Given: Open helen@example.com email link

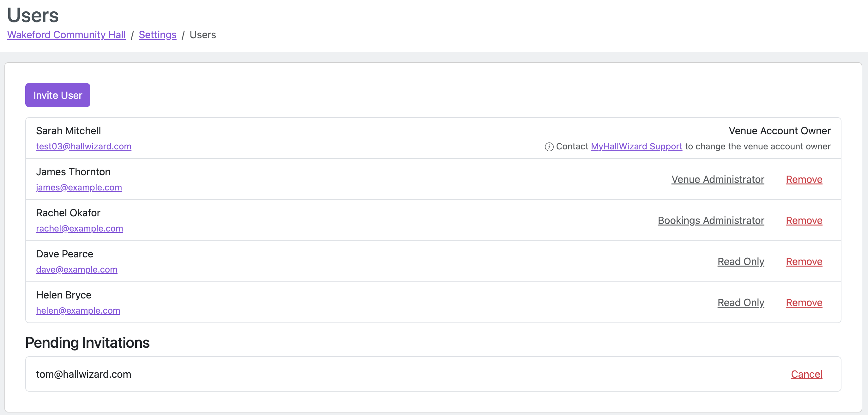Looking at the screenshot, I should 78,310.
